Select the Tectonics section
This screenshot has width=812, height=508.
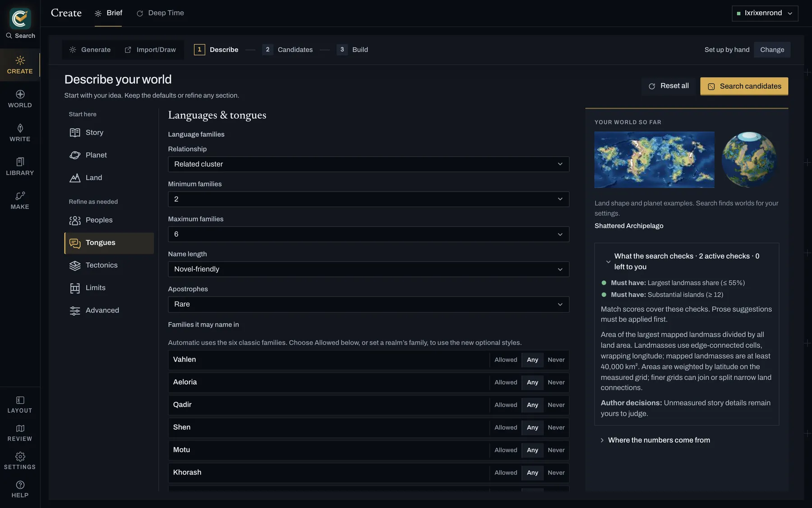(109, 265)
